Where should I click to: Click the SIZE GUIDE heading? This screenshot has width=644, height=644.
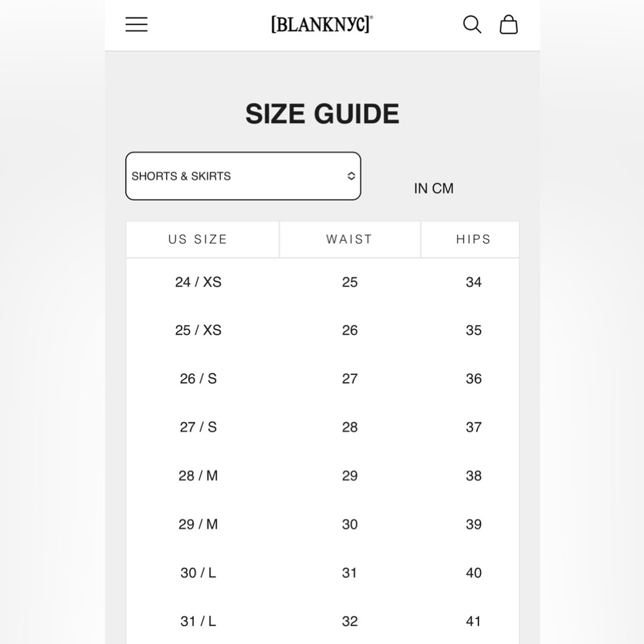pos(323,114)
